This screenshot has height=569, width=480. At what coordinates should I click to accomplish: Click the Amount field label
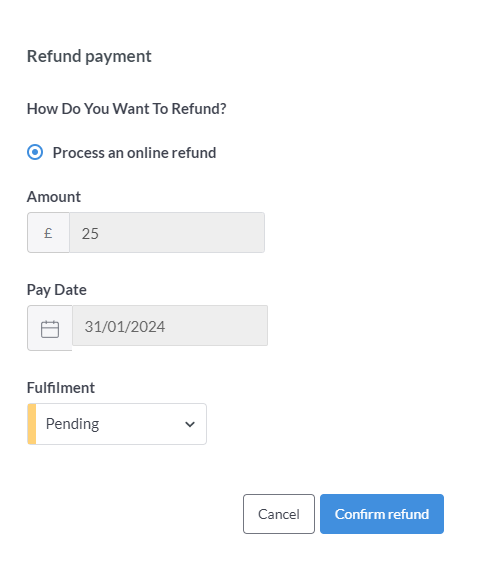click(x=54, y=197)
